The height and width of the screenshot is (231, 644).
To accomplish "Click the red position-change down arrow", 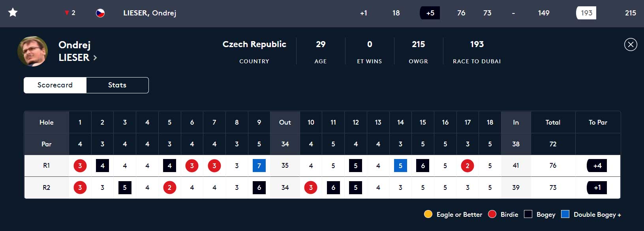I will 67,13.
